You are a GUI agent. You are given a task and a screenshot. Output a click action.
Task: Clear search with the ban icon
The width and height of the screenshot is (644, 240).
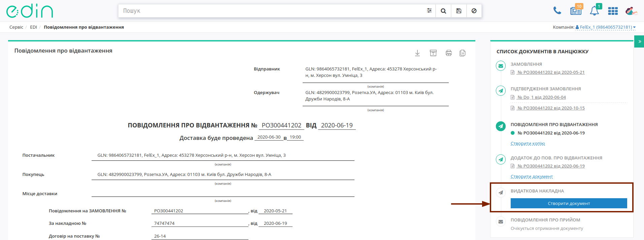tap(474, 11)
